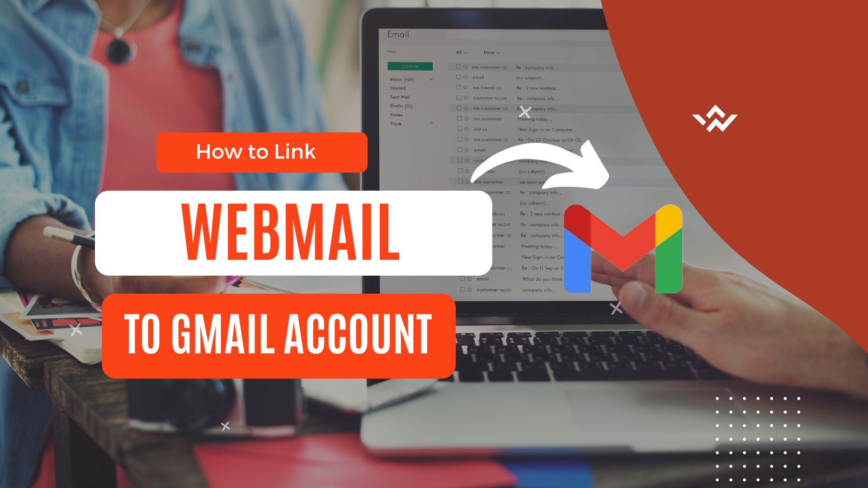The width and height of the screenshot is (868, 488).
Task: Click the left-side X dismiss icon
Action: click(75, 329)
